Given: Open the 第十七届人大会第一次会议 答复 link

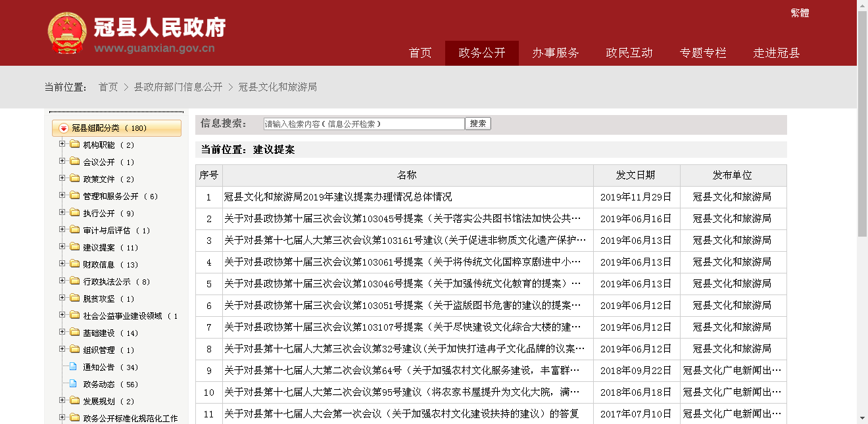Looking at the screenshot, I should [401, 413].
